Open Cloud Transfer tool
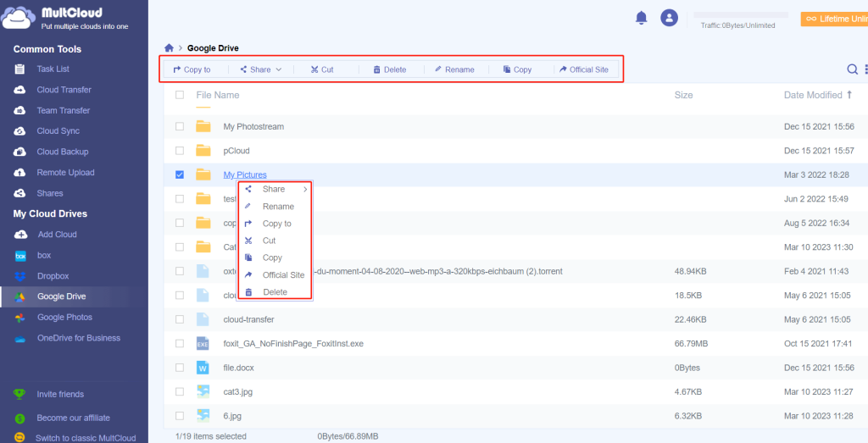The width and height of the screenshot is (868, 443). tap(64, 90)
